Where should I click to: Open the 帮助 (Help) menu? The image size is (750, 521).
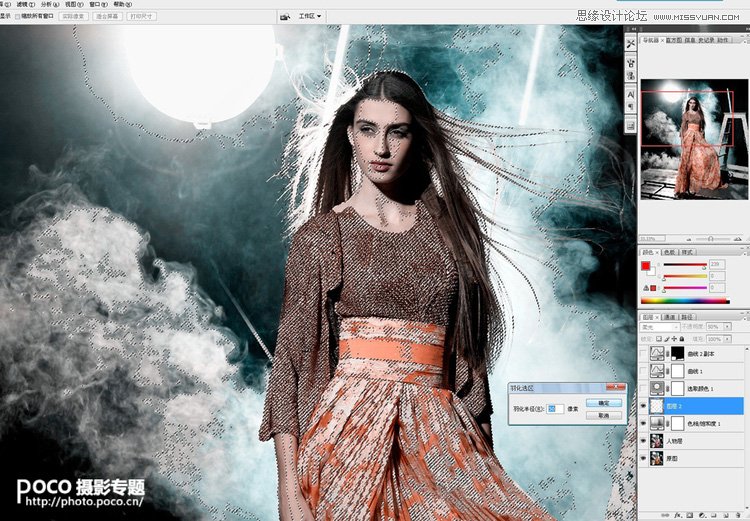pyautogui.click(x=123, y=4)
